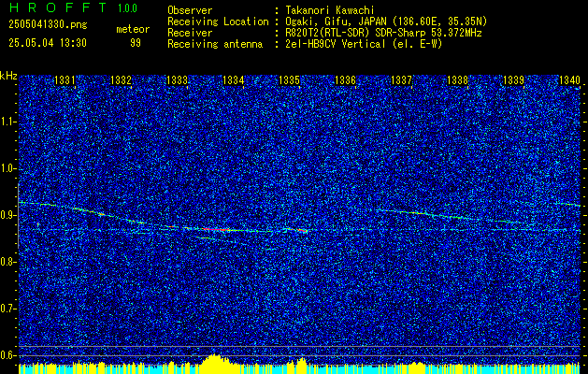Click time marker 1334
This screenshot has height=374, width=588.
(x=234, y=79)
